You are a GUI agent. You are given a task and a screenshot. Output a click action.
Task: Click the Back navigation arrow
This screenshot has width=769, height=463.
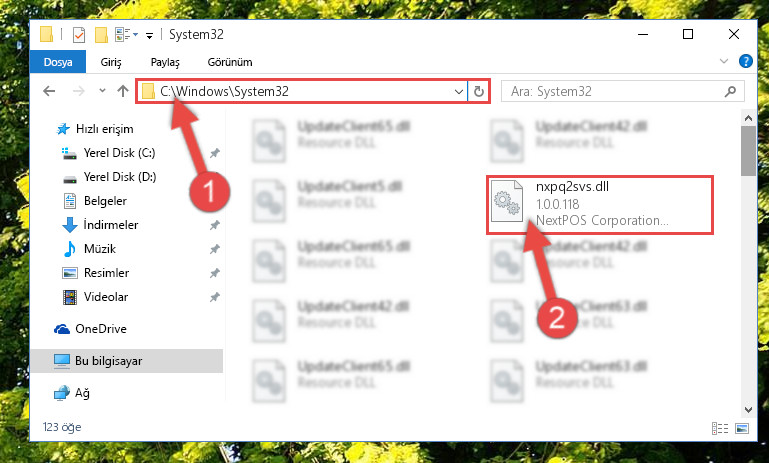[49, 91]
